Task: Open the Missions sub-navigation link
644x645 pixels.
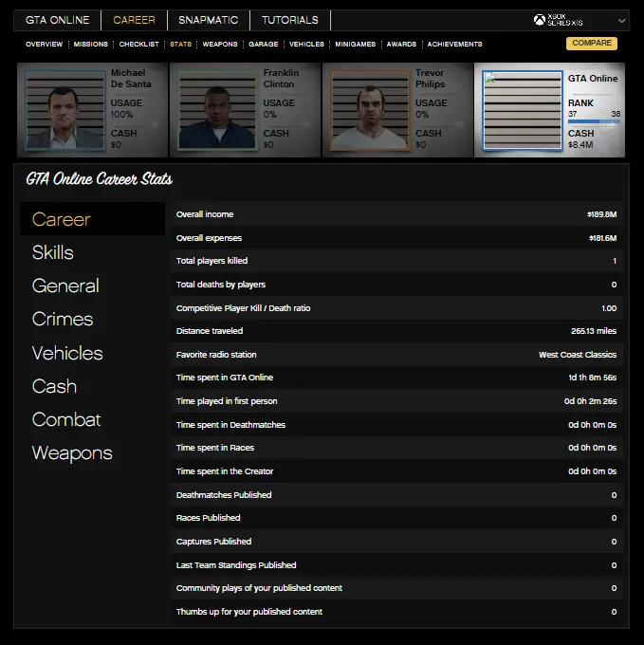Action: pyautogui.click(x=91, y=44)
